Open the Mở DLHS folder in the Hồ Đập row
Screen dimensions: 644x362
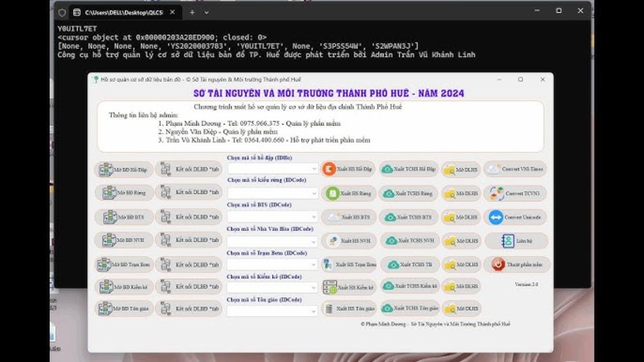coord(462,169)
